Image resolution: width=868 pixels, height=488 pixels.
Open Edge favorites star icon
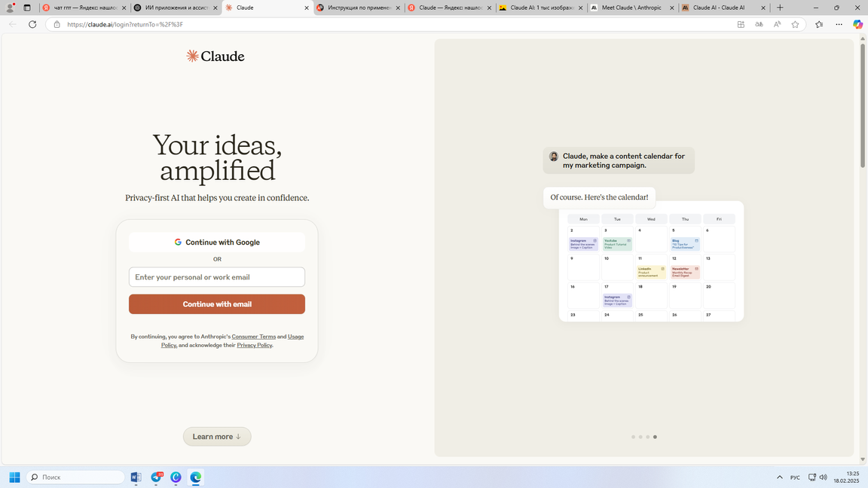[819, 24]
